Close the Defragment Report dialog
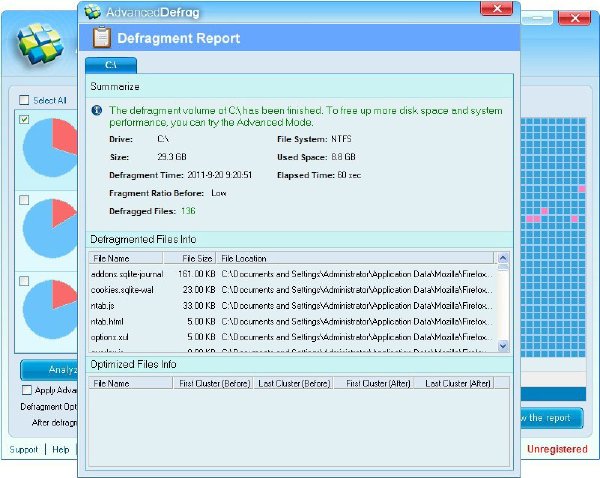The image size is (600, 478). [x=496, y=8]
